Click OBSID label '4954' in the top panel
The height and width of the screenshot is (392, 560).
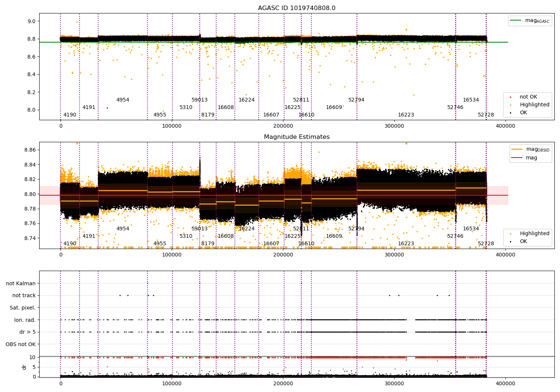(x=123, y=100)
